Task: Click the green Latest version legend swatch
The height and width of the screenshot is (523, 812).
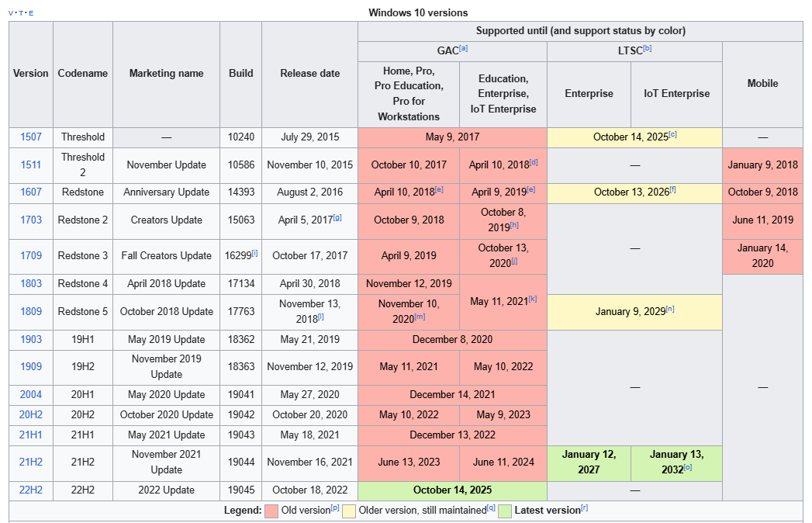Action: [x=505, y=511]
